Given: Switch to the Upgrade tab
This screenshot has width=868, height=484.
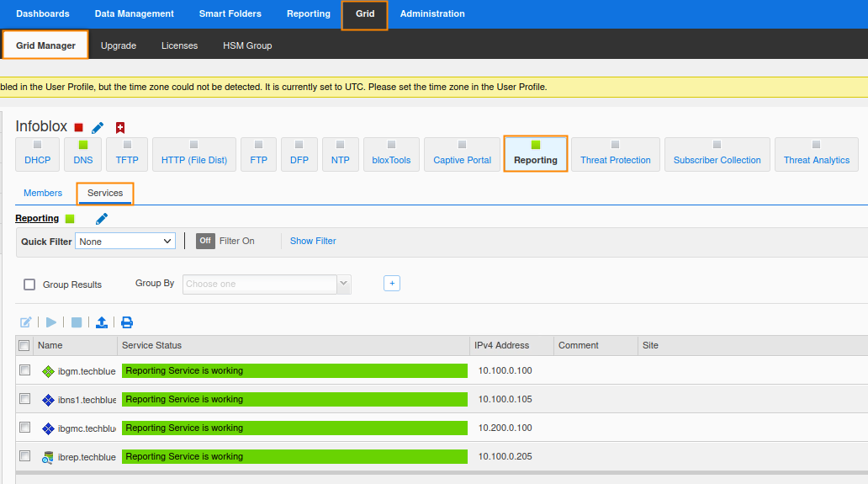Looking at the screenshot, I should 119,45.
